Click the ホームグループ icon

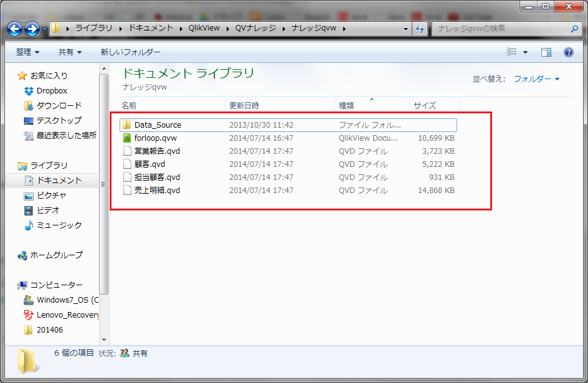pos(22,255)
